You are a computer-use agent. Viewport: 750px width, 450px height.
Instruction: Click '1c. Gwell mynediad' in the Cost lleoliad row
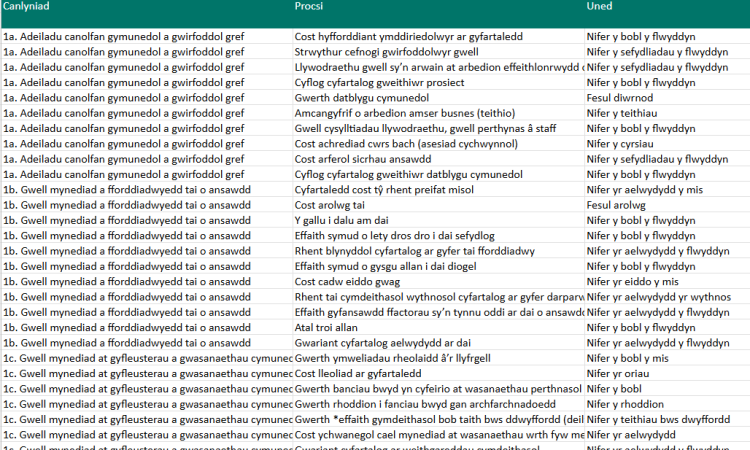[x=147, y=373]
